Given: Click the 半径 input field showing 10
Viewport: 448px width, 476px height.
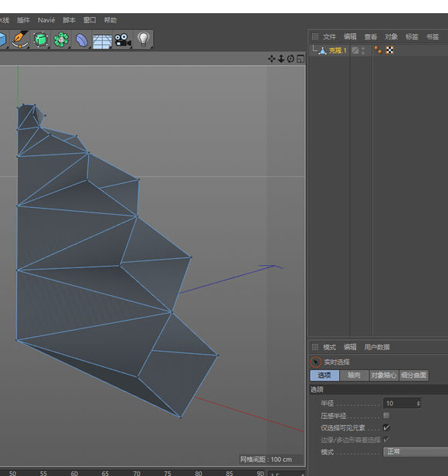Looking at the screenshot, I should (x=402, y=403).
